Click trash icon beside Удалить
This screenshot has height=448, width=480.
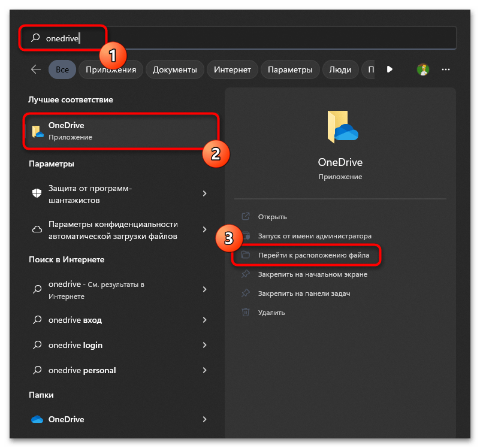point(246,312)
